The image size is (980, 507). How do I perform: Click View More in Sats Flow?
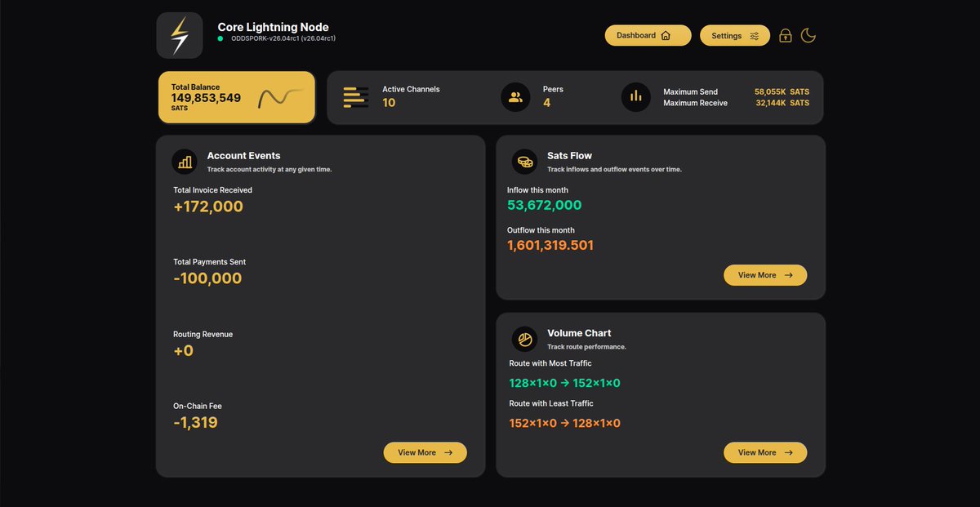[x=765, y=275]
